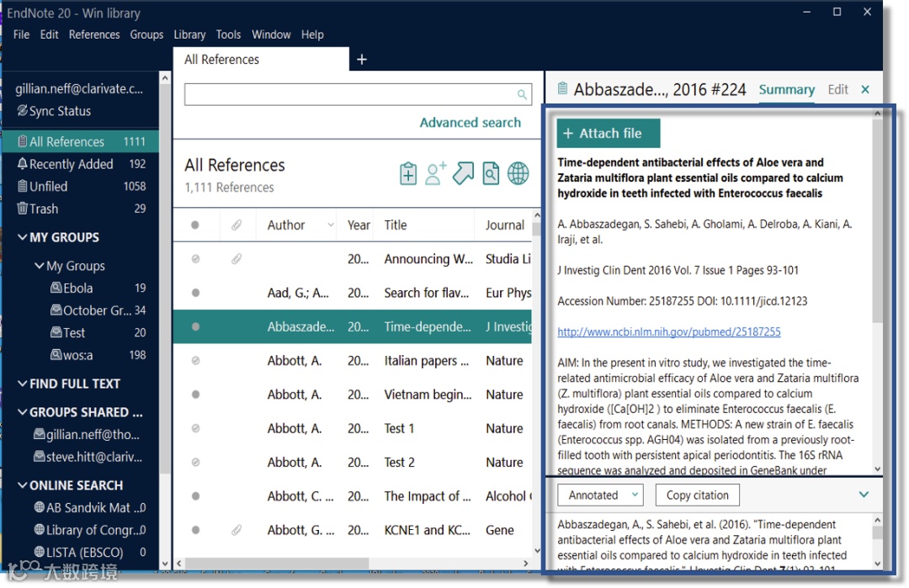Click the left sidebar vertical scrollbar
909x588 pixels.
[x=165, y=278]
